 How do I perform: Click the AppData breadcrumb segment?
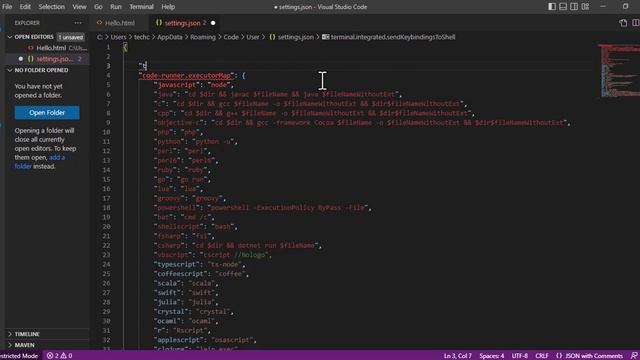pyautogui.click(x=169, y=37)
